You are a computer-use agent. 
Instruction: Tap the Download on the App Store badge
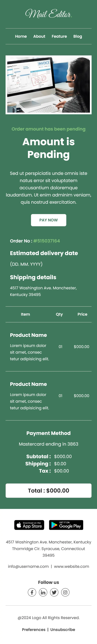[29, 525]
